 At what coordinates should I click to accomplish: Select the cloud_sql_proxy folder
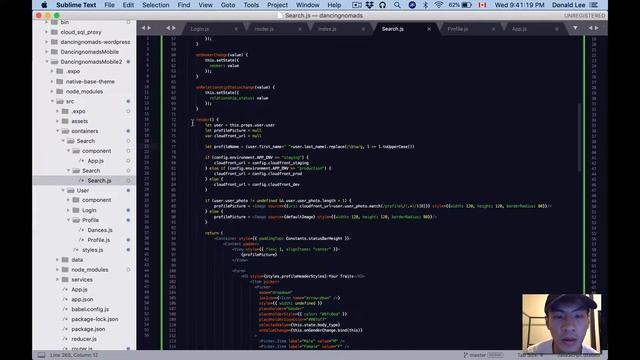coord(81,32)
